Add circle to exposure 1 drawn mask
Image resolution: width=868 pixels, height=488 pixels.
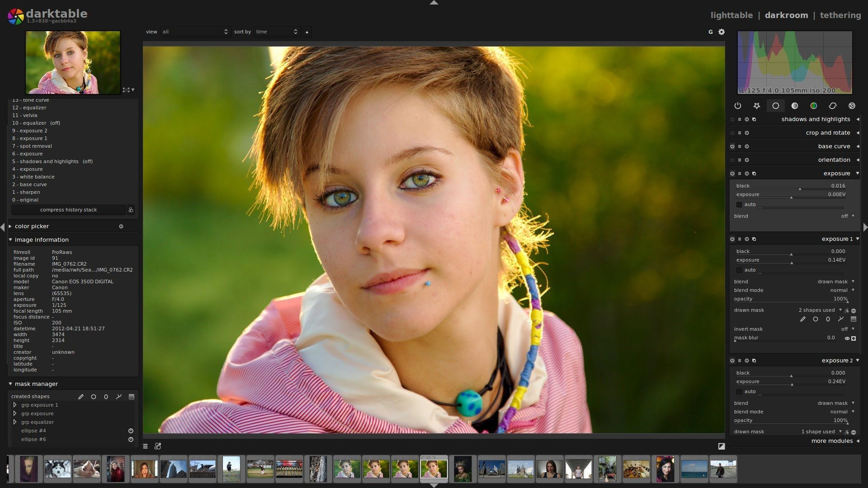point(816,319)
